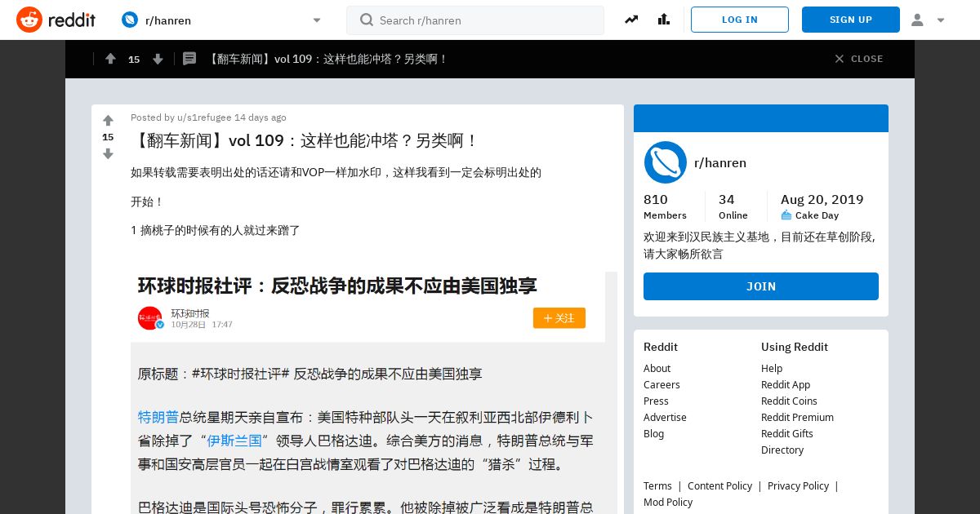Downvote the post in the black header bar
Viewport: 980px width, 514px height.
coord(158,59)
